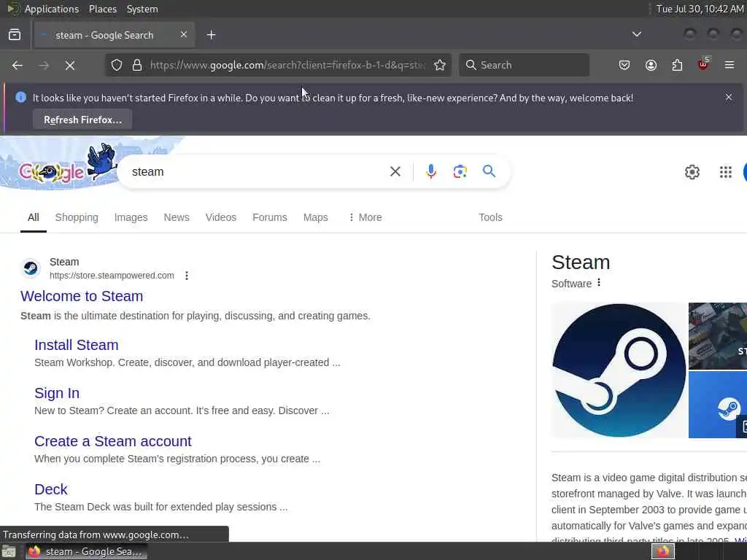Switch to the Images tab
This screenshot has height=560, width=747.
[x=131, y=217]
